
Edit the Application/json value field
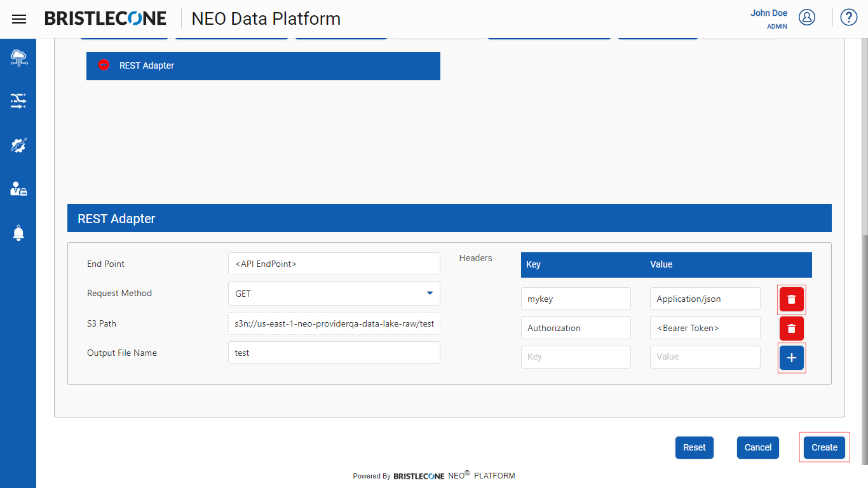(705, 299)
